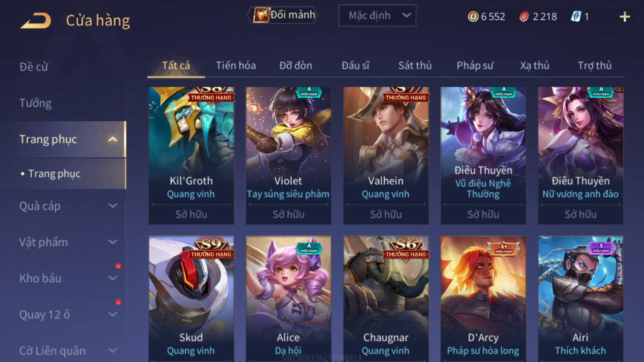The image size is (644, 362).
Task: Click the red ruby currency icon
Action: point(524,17)
